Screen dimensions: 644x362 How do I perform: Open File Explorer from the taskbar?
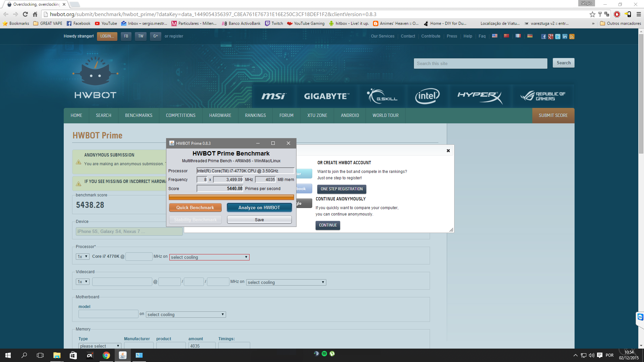(x=57, y=355)
